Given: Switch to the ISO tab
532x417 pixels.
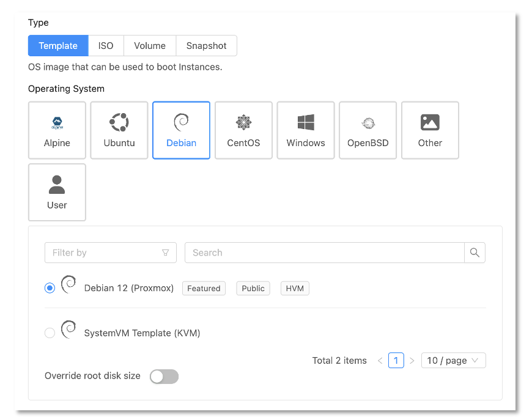Looking at the screenshot, I should (x=106, y=45).
